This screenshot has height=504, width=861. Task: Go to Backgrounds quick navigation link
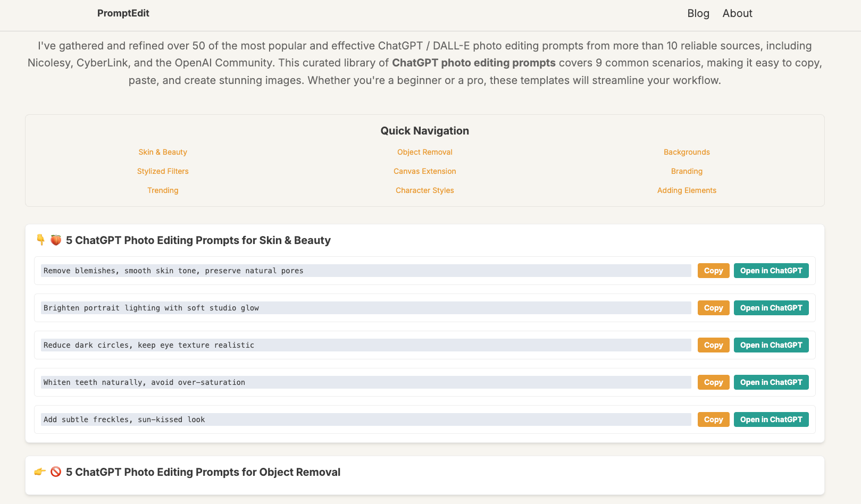click(x=687, y=152)
